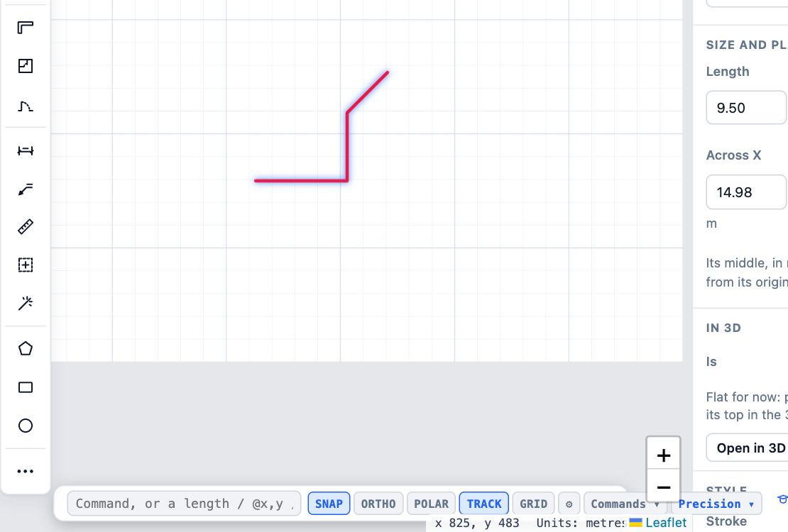The image size is (788, 532).
Task: Select the red polyline on the canvas
Action: click(347, 146)
